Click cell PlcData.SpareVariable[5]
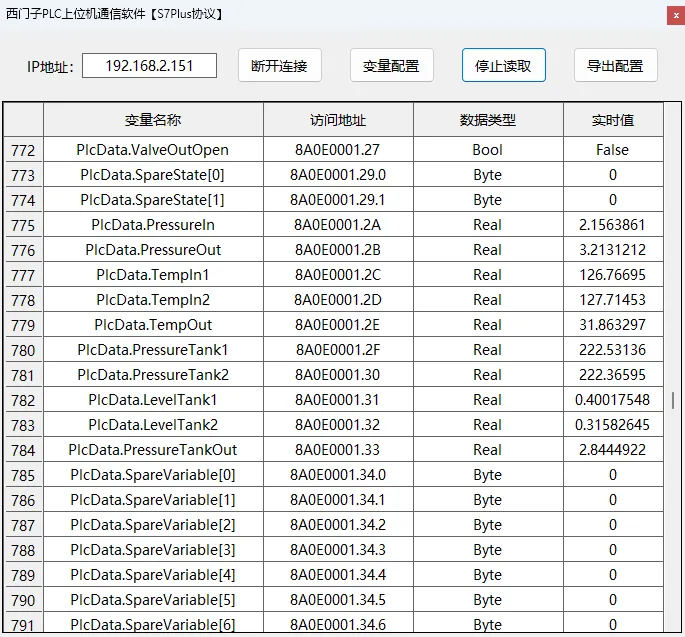This screenshot has width=685, height=637. pos(153,600)
